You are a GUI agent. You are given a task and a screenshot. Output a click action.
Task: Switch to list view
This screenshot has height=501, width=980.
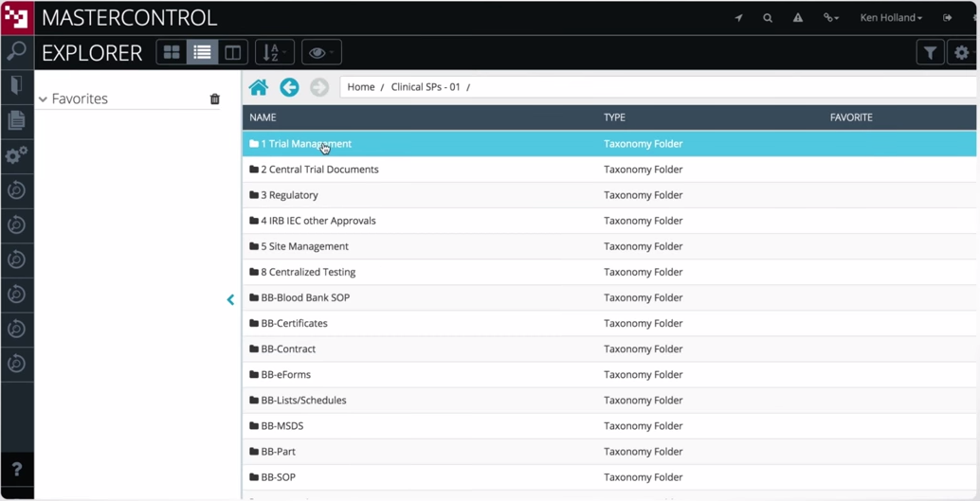pyautogui.click(x=202, y=53)
